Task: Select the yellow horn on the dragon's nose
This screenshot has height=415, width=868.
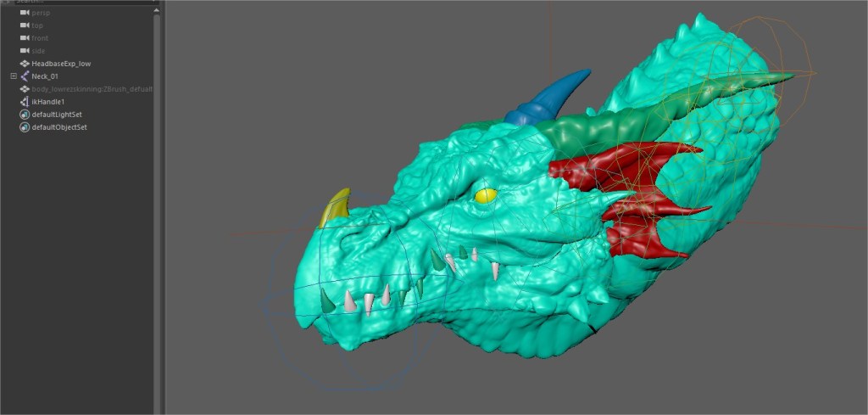Action: 337,206
